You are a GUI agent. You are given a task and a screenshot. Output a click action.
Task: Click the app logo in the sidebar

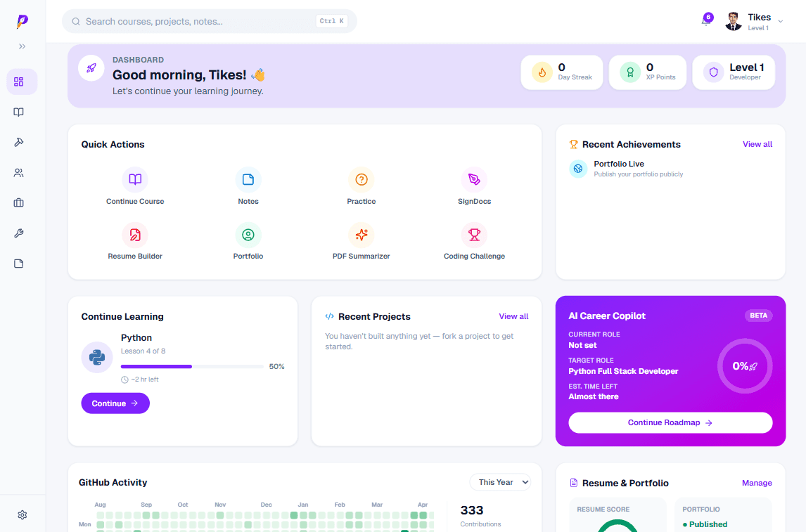pos(22,21)
